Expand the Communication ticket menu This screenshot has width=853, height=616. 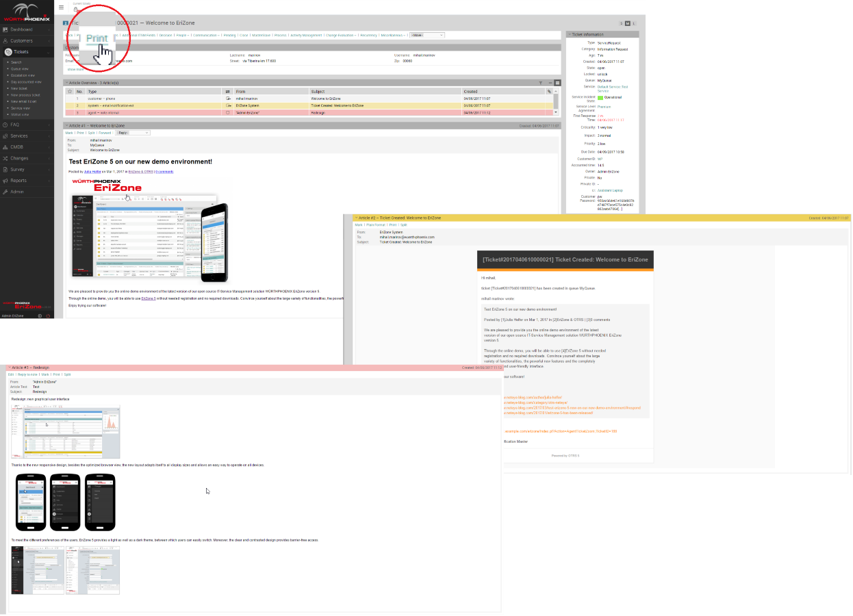[x=206, y=35]
